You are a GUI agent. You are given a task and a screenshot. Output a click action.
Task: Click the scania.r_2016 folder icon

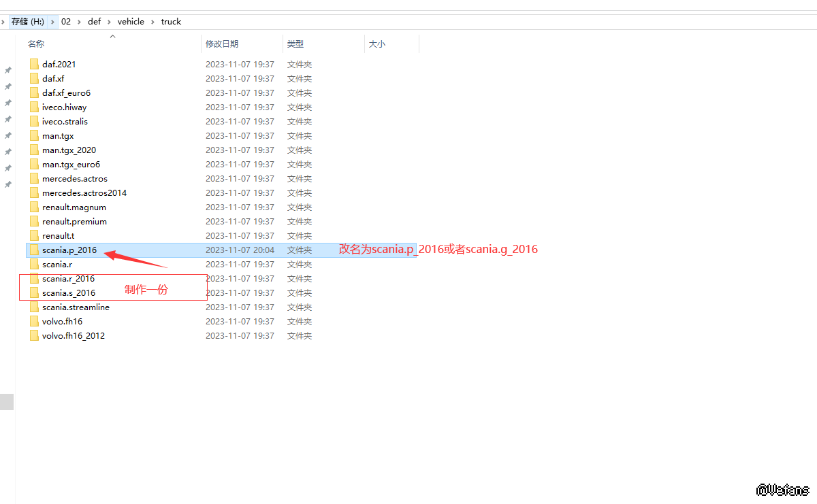click(x=34, y=278)
